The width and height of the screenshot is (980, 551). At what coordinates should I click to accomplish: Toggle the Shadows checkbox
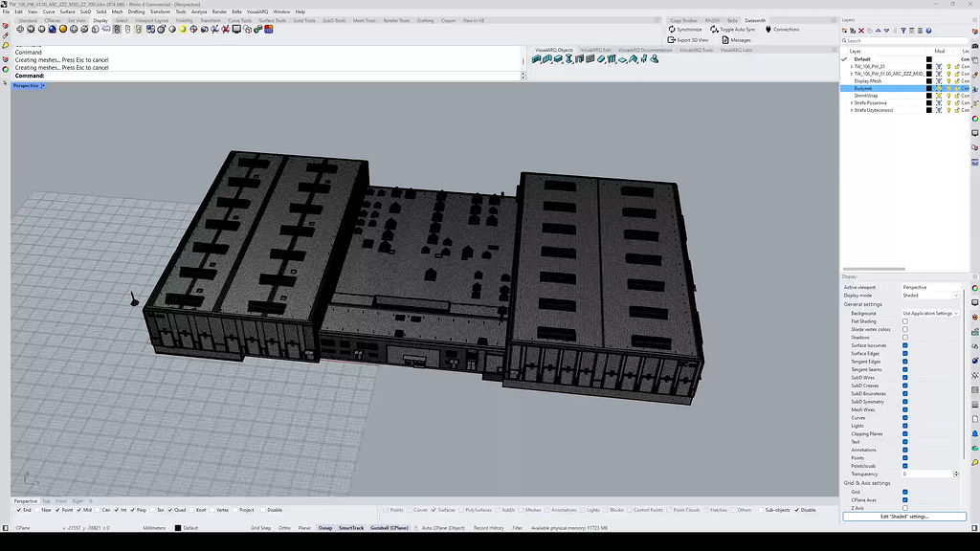905,338
